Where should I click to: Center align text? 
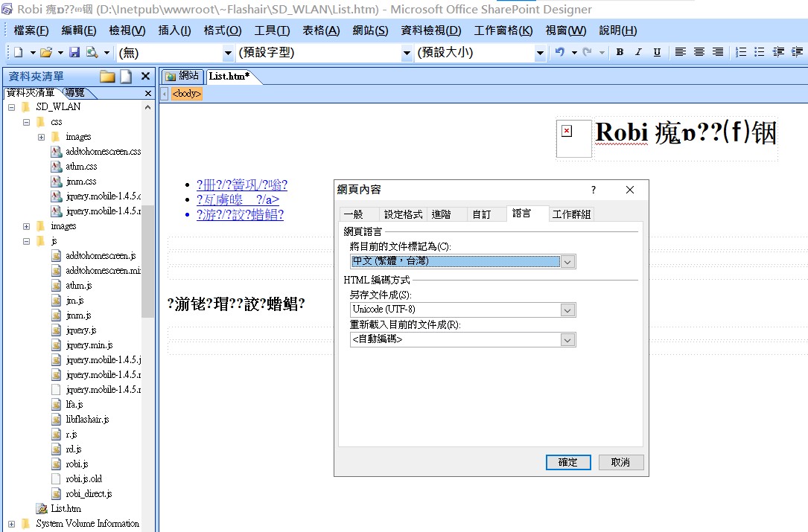699,52
